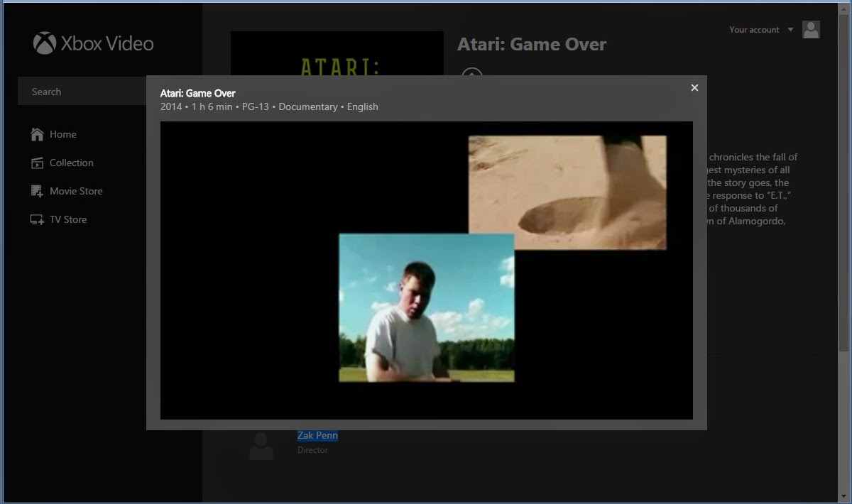Viewport: 852px width, 504px height.
Task: Open the Zak Penn director link
Action: (317, 435)
